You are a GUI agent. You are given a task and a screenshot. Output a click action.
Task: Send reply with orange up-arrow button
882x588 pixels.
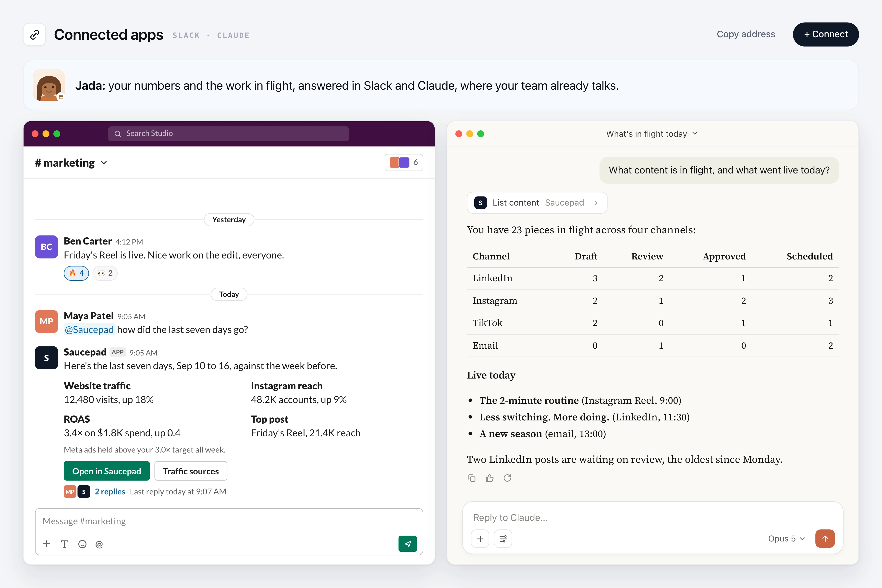point(825,539)
